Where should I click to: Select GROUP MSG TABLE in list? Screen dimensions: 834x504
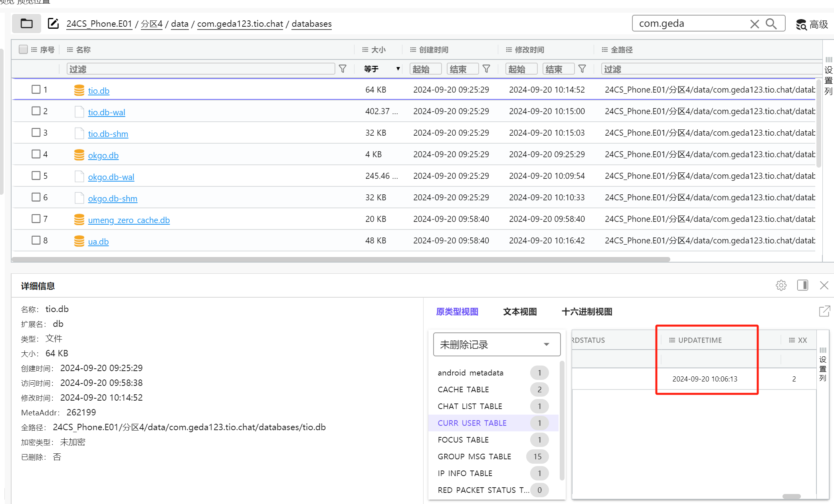tap(474, 457)
